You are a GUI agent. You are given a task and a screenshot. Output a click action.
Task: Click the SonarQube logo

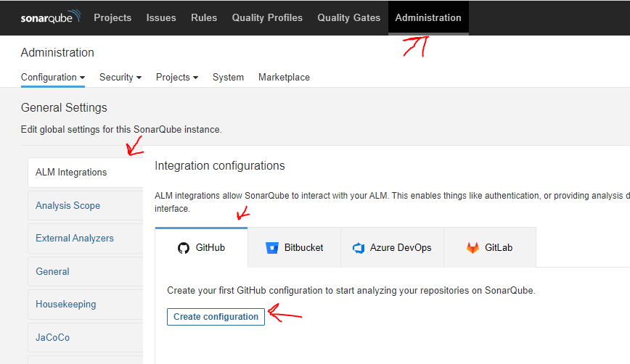click(x=51, y=17)
